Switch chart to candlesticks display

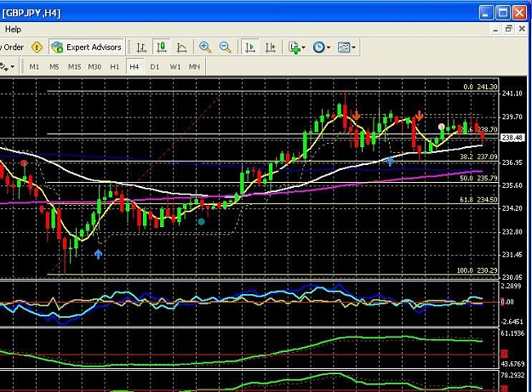coord(162,47)
